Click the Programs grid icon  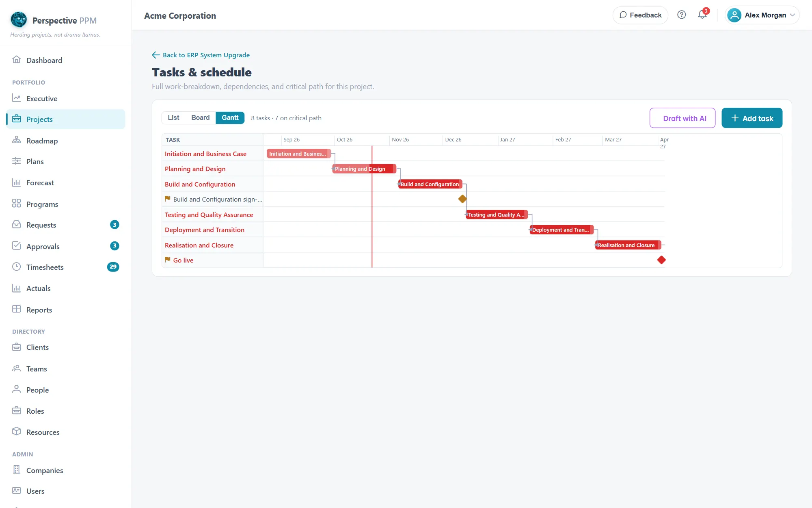pyautogui.click(x=16, y=204)
